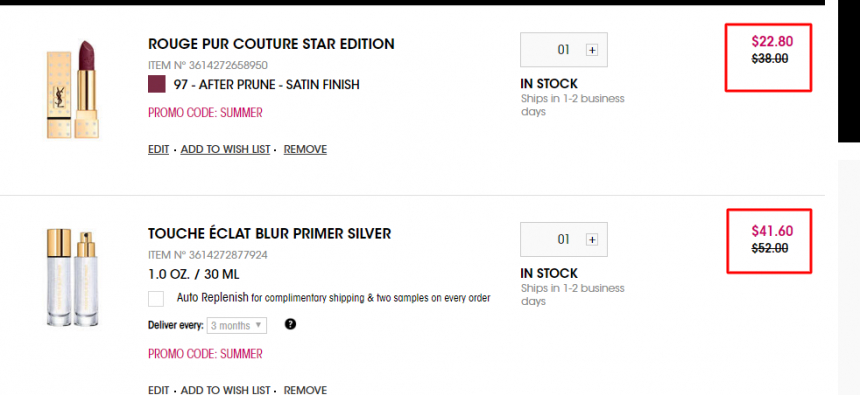Image resolution: width=860 pixels, height=395 pixels.
Task: Open the Rouge Pur Couture lipstick thumbnail
Action: [x=72, y=89]
